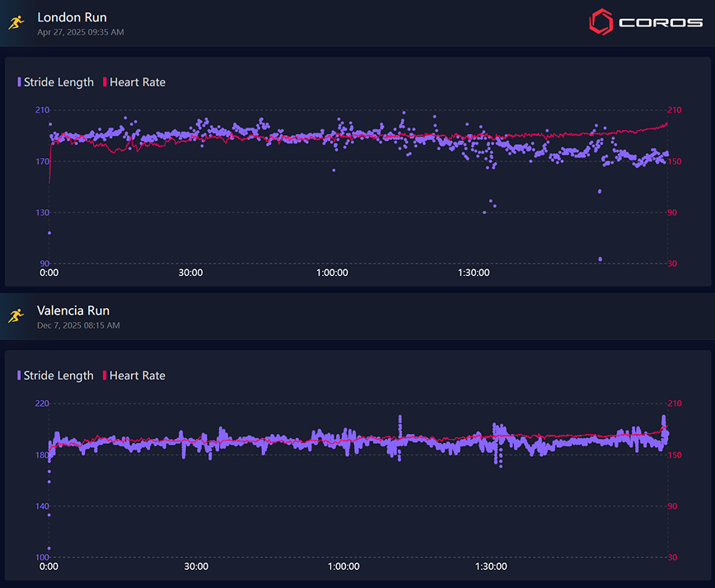Click the 1:00:00 marker on Valencia chart

[343, 567]
